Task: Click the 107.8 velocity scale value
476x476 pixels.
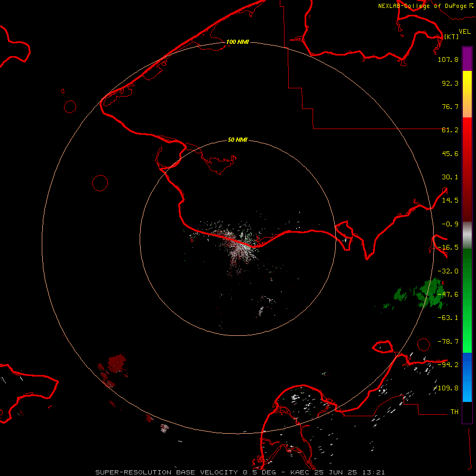Action: tap(448, 59)
